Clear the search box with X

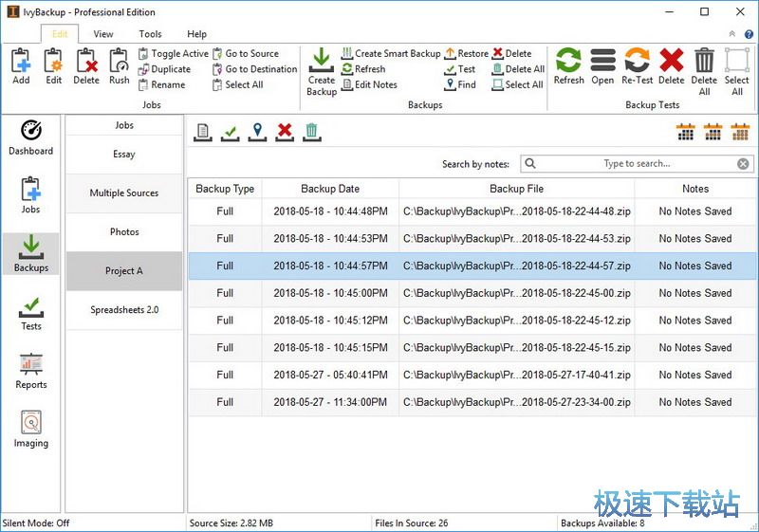pyautogui.click(x=743, y=164)
